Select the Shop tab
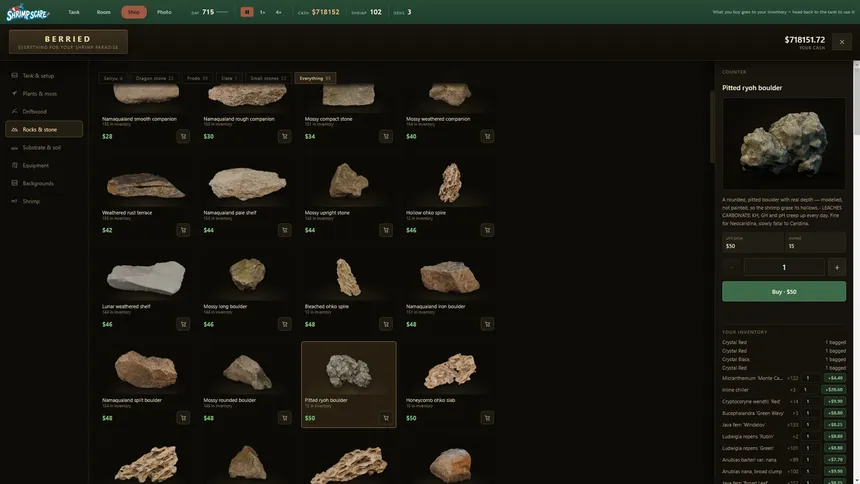Viewport: 860px width, 484px height. [134, 12]
